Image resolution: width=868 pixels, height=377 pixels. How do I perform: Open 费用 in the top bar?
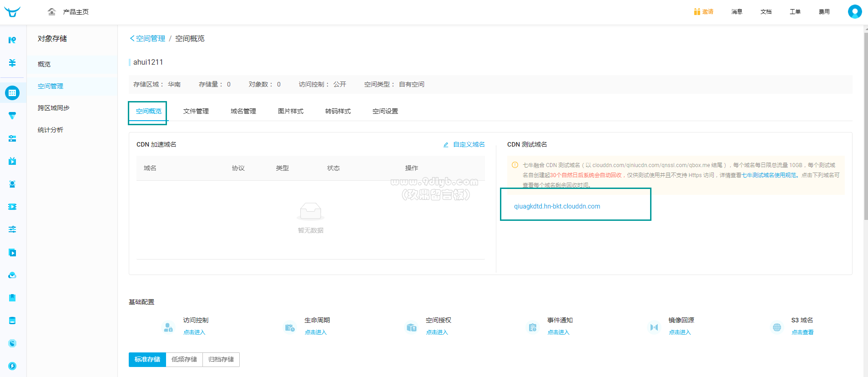coord(824,12)
